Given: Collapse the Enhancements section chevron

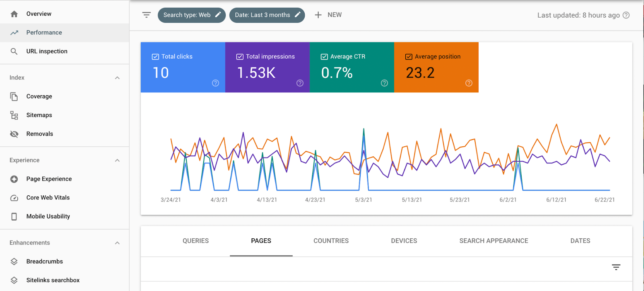Looking at the screenshot, I should (117, 243).
